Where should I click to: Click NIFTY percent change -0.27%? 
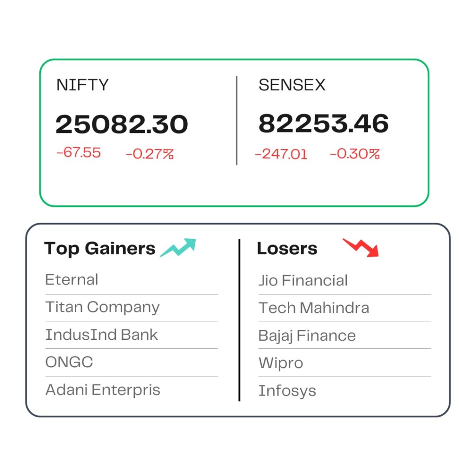(x=150, y=154)
